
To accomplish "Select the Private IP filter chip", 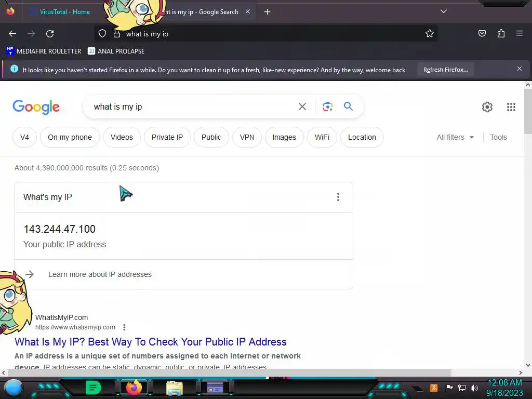I will (167, 137).
